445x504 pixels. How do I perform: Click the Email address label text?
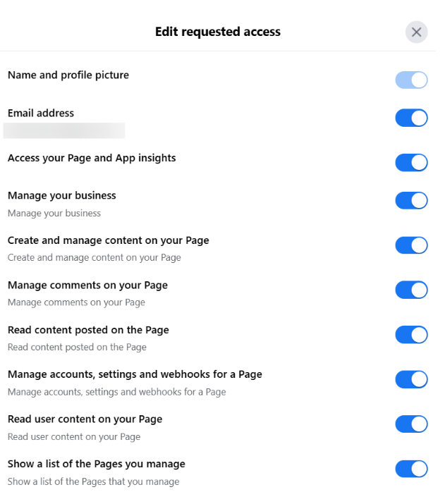(41, 113)
